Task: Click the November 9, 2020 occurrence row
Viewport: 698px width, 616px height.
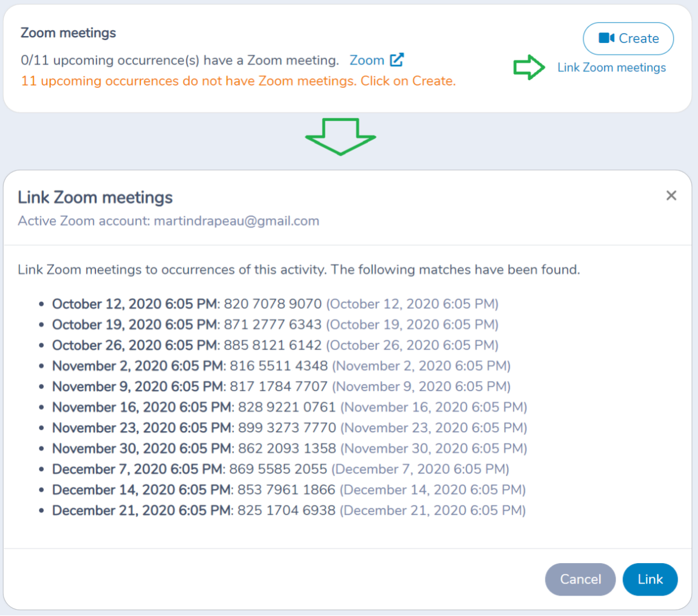Action: 281,386
